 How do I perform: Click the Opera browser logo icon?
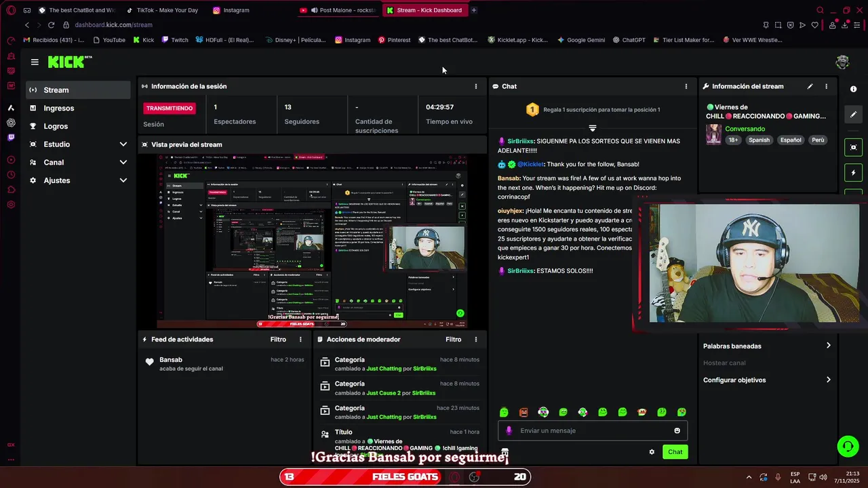[11, 10]
